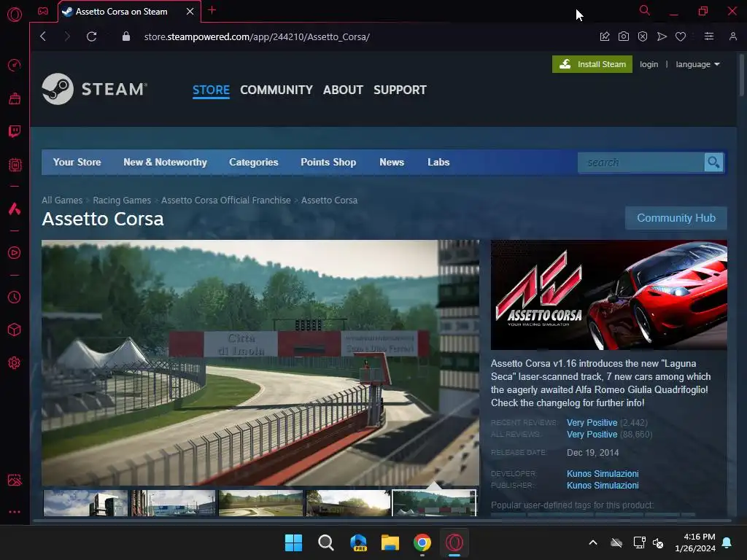Select SUPPORT in Steam header
The image size is (747, 560).
[400, 90]
